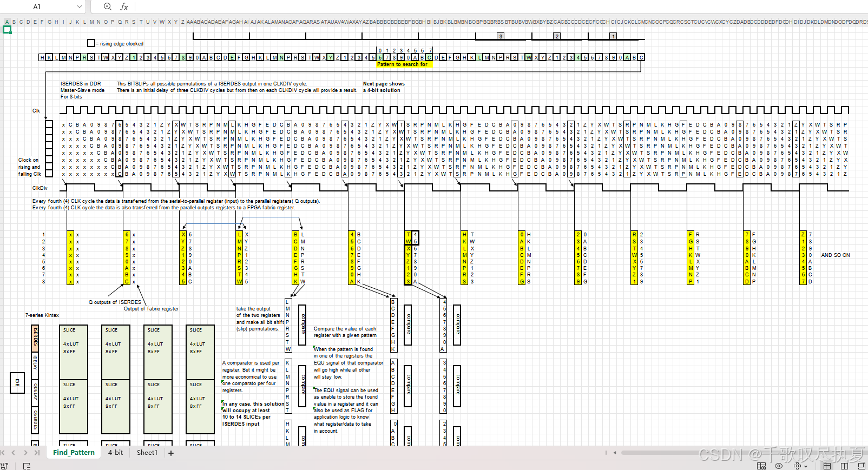Select column W header
The height and width of the screenshot is (470, 868).
coord(162,22)
